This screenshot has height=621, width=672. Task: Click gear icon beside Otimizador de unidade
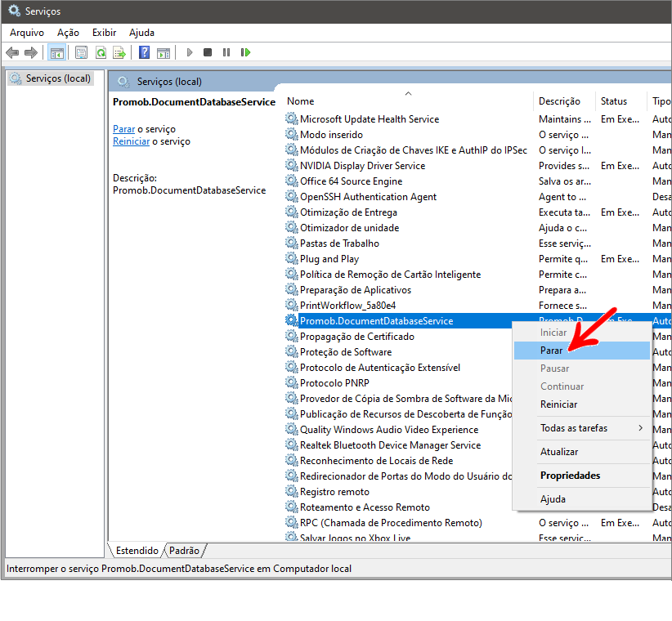(291, 228)
